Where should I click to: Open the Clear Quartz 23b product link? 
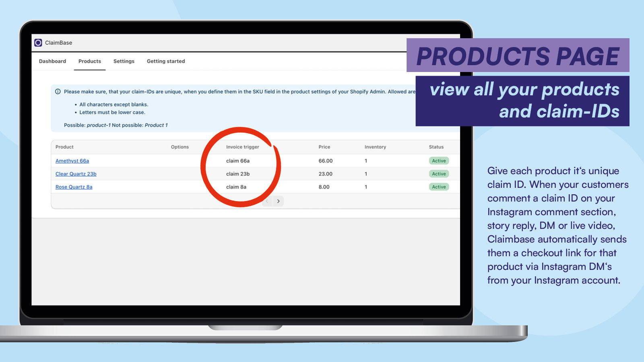(x=76, y=174)
